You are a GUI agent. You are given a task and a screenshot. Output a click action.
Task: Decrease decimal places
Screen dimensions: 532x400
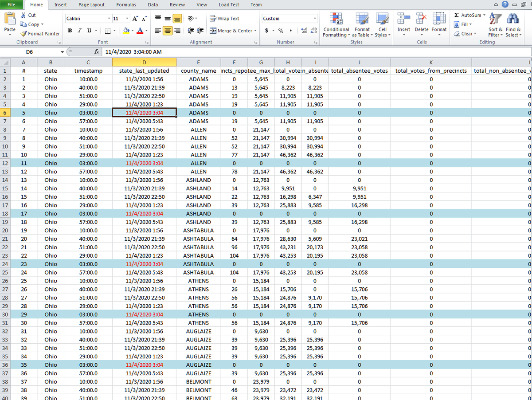313,31
